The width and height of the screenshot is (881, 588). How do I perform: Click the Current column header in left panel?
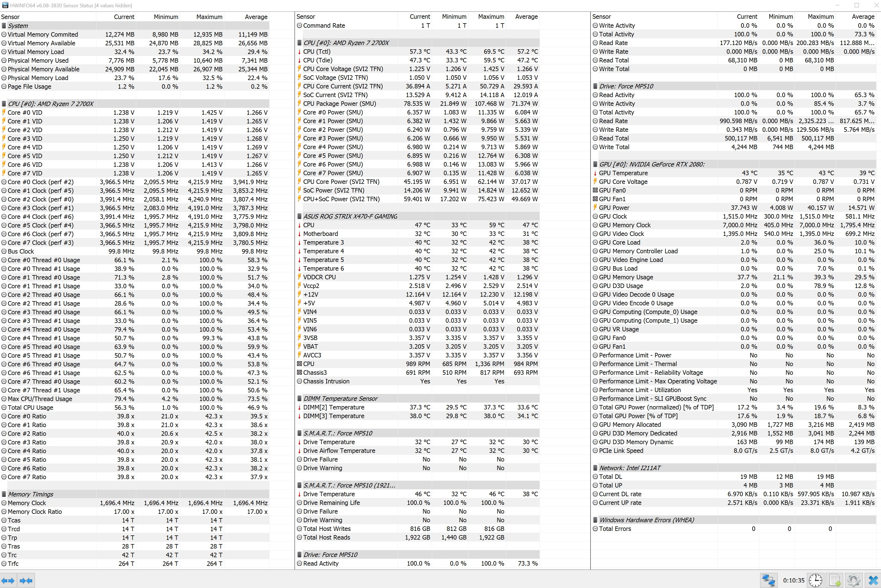(124, 17)
